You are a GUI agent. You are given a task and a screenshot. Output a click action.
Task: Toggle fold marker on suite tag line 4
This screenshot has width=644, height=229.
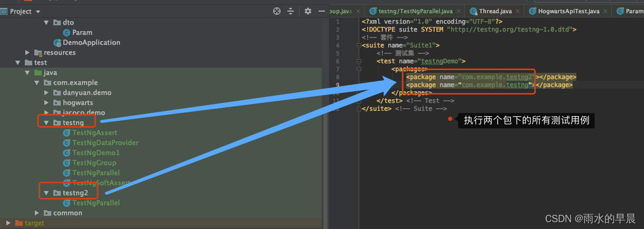point(358,46)
